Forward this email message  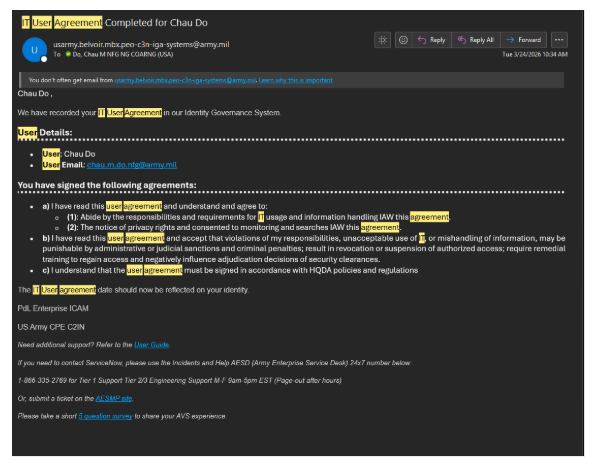pyautogui.click(x=523, y=40)
